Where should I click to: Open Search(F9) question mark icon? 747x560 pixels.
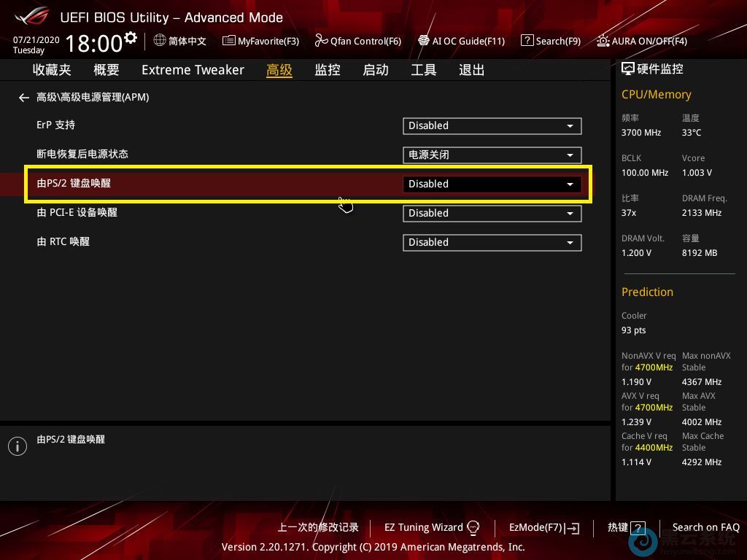coord(527,41)
